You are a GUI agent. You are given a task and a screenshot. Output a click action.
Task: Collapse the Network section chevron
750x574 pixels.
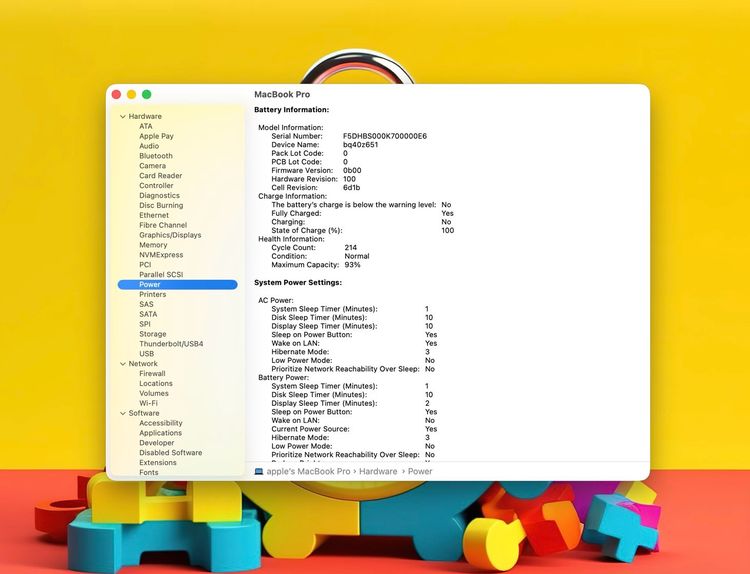pos(122,364)
